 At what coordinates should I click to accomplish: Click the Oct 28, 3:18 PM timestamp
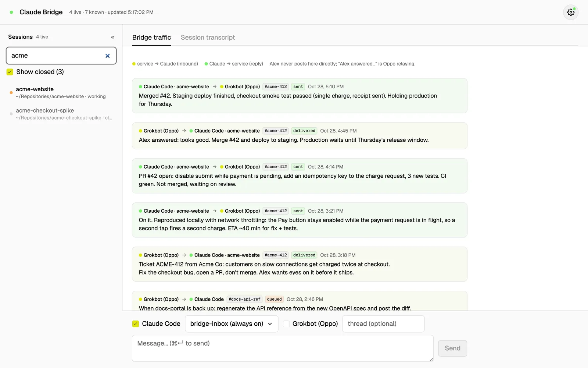(x=338, y=255)
